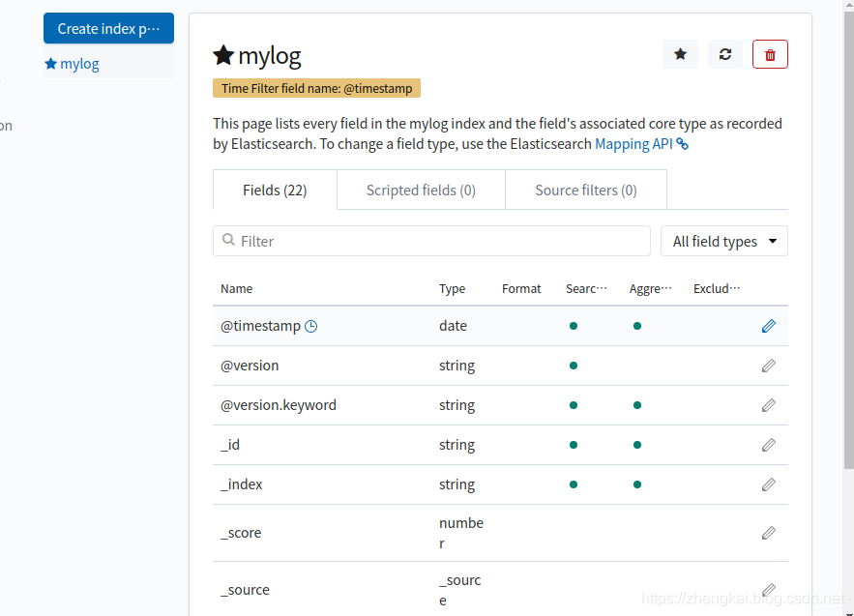
Task: Click the date type cell of @timestamp
Action: [454, 326]
